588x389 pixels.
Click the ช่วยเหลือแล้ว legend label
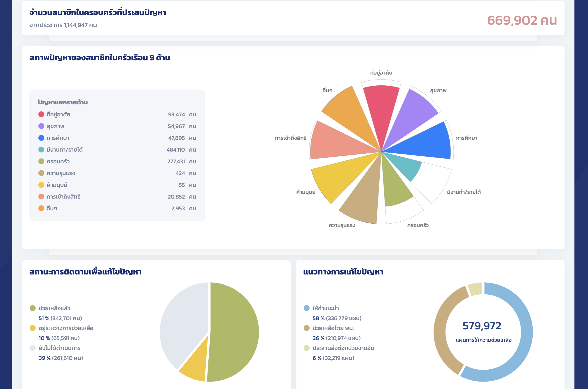[54, 308]
